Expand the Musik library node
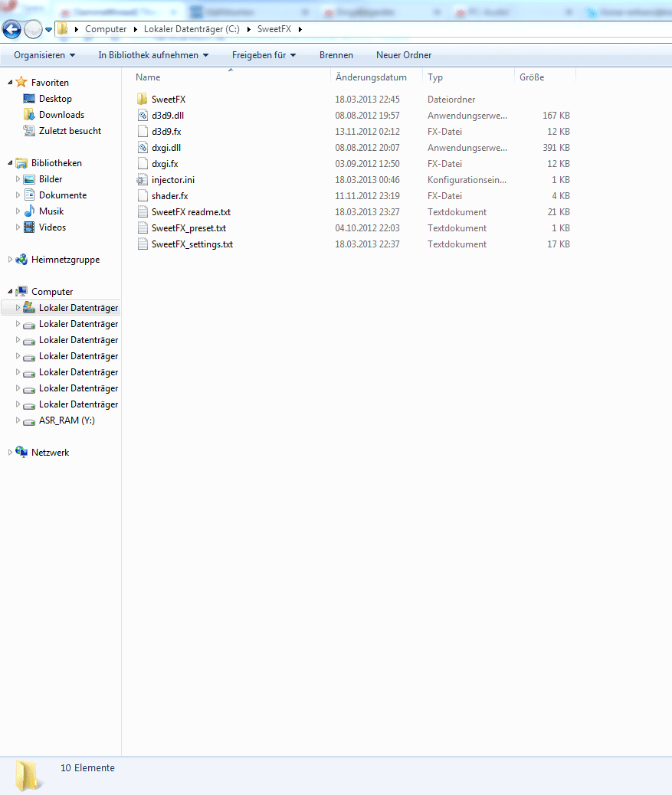Image resolution: width=672 pixels, height=795 pixels. tap(18, 211)
